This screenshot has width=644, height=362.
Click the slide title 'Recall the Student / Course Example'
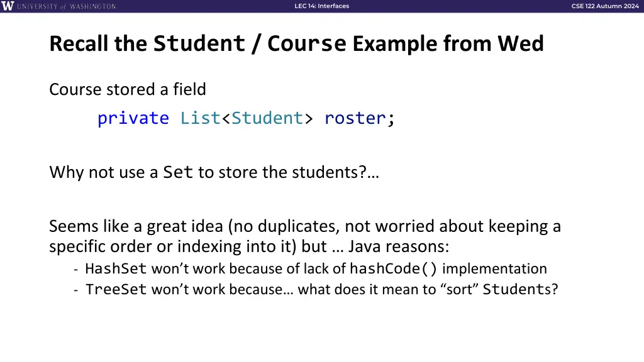[x=297, y=43]
